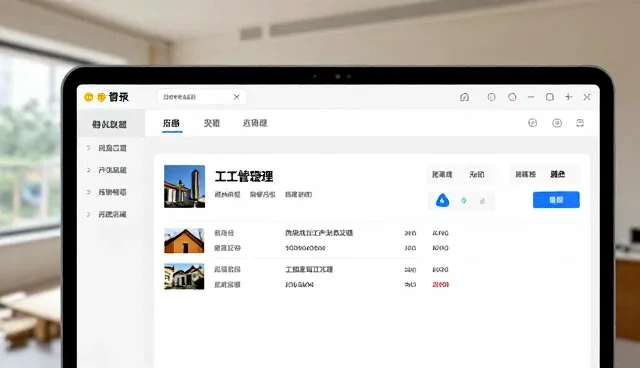Click the square maximize icon in title bar
Screen dimensions: 640x368
click(x=550, y=97)
